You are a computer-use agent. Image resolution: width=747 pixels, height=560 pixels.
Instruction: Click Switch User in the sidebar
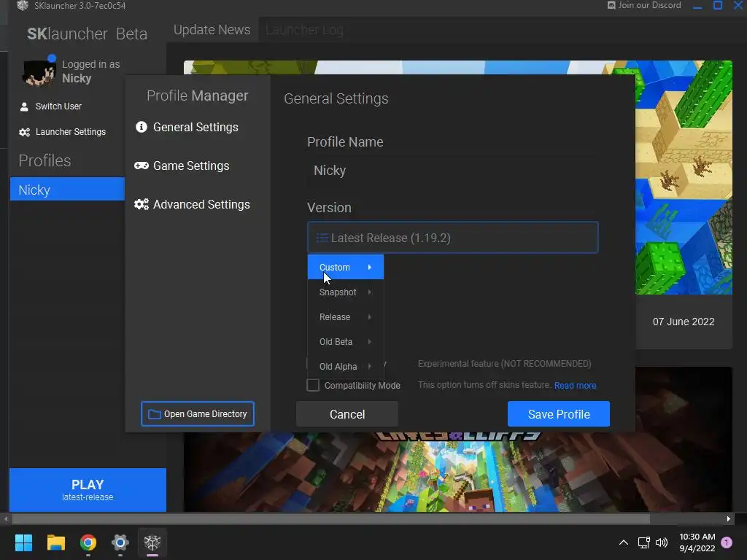[x=58, y=106]
